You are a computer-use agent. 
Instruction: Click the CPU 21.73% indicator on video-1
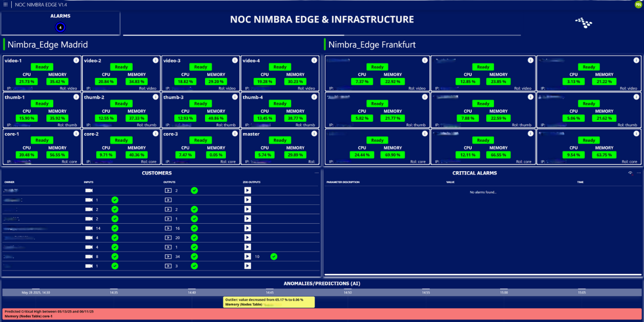42,81
